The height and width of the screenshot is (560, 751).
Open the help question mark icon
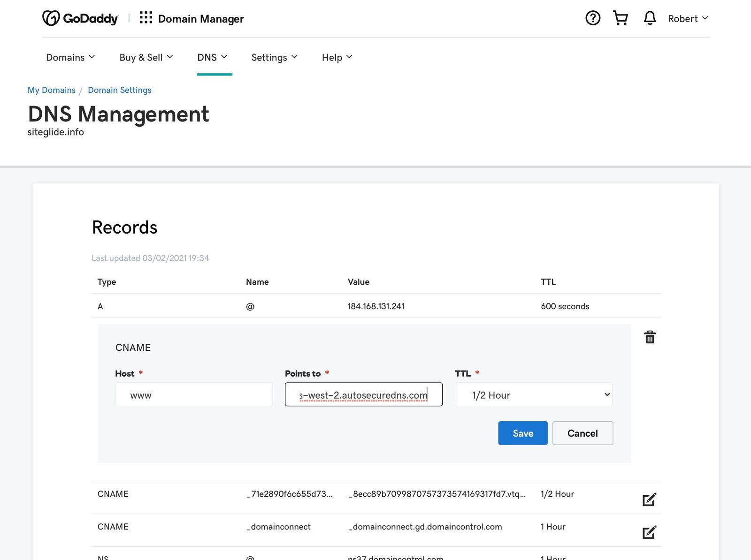593,18
